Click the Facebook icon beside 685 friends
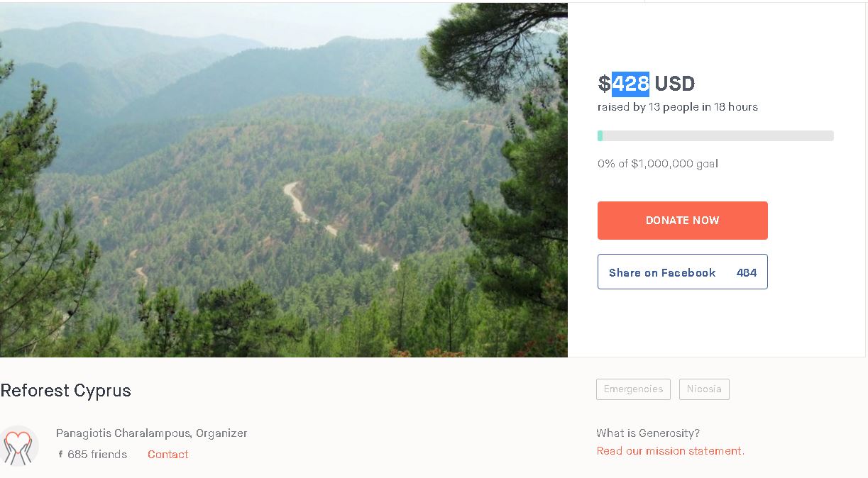The width and height of the screenshot is (868, 478). pos(60,455)
